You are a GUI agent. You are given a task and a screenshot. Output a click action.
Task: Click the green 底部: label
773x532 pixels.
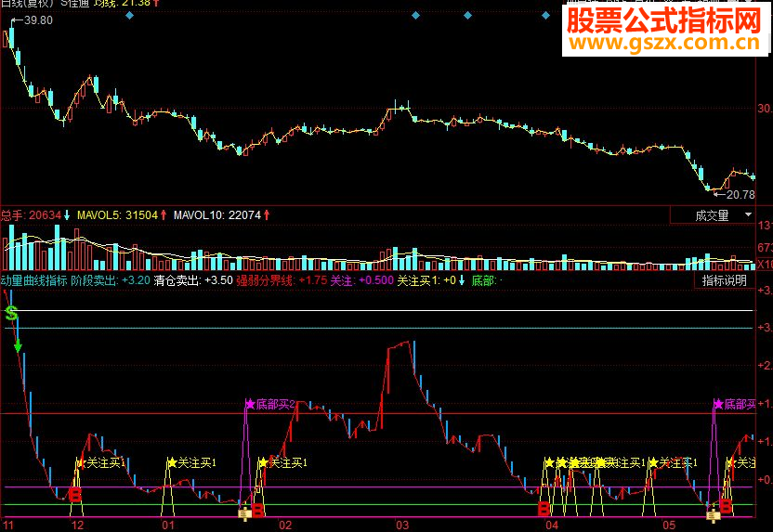(484, 280)
